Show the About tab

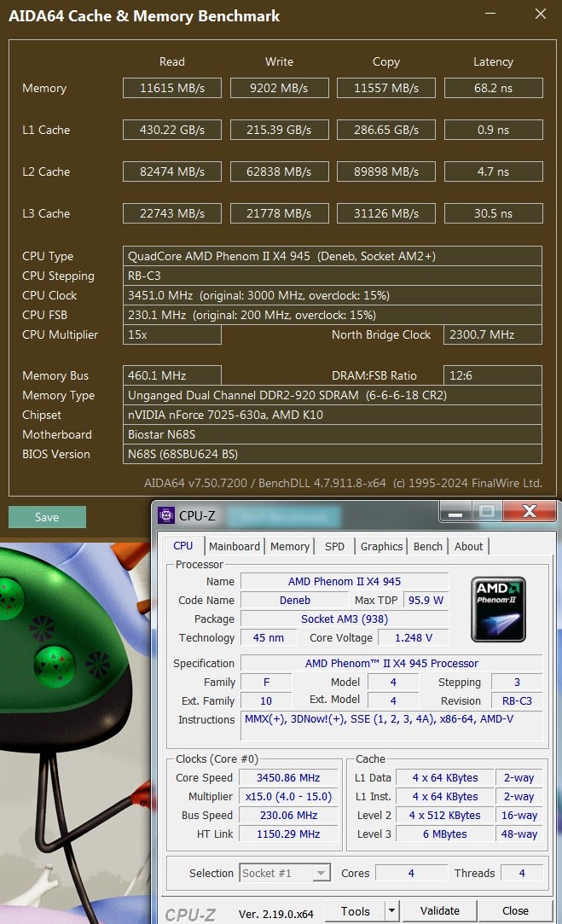(x=468, y=546)
